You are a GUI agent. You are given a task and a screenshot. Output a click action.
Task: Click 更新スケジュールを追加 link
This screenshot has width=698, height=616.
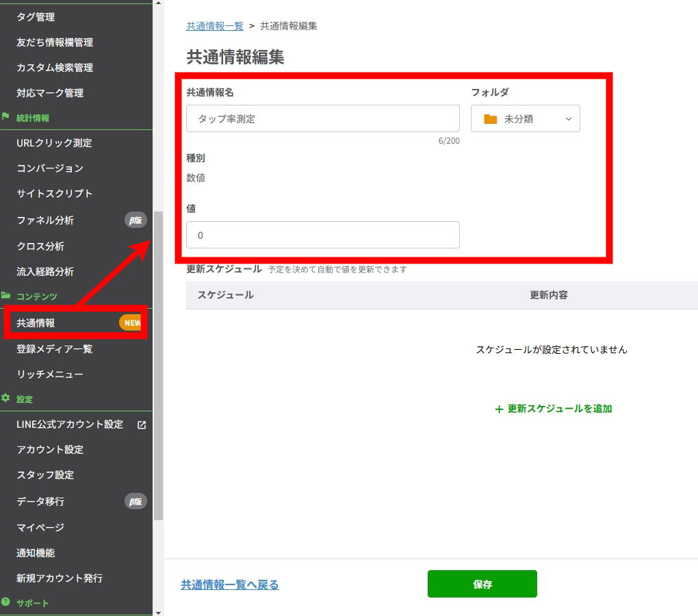[553, 409]
